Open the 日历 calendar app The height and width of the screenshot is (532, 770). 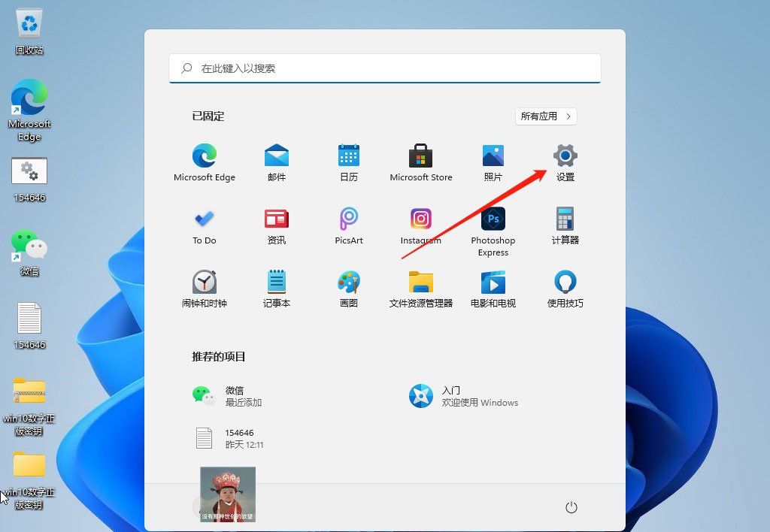(x=349, y=163)
